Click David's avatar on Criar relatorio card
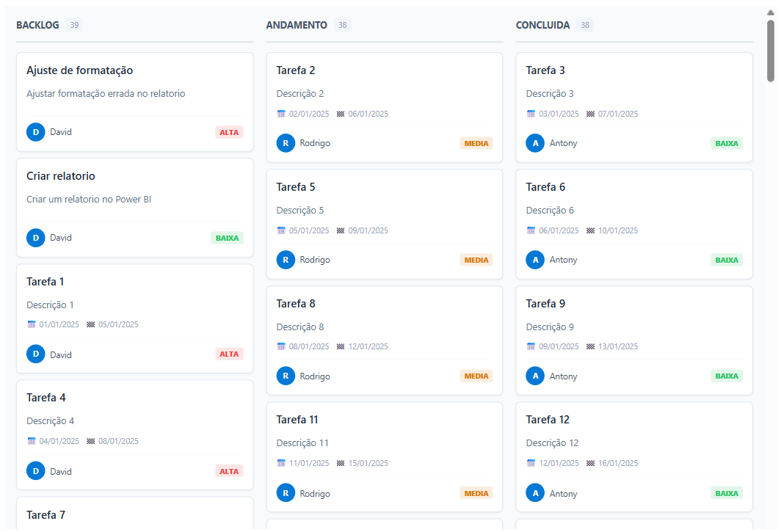The image size is (781, 532). pyautogui.click(x=36, y=238)
